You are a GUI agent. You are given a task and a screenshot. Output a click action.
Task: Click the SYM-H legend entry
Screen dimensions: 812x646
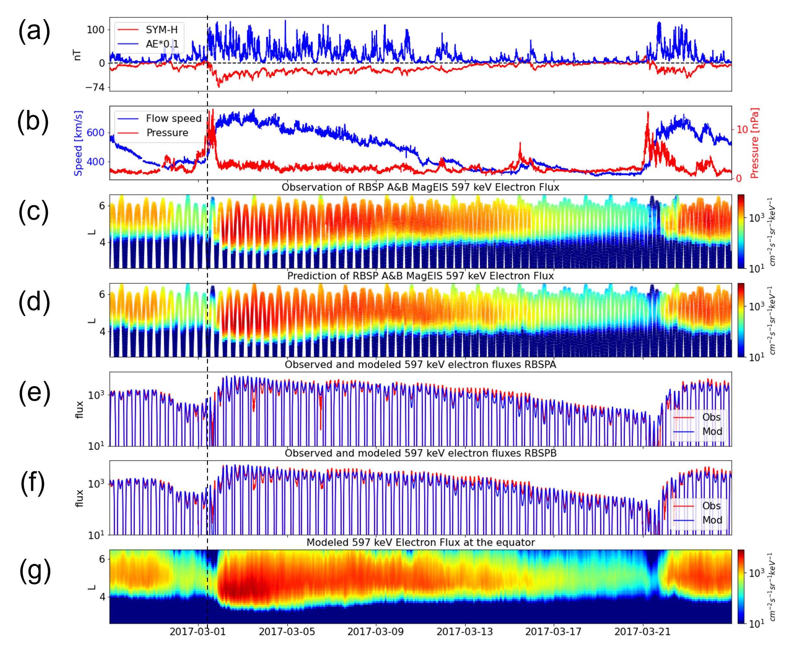(x=161, y=30)
